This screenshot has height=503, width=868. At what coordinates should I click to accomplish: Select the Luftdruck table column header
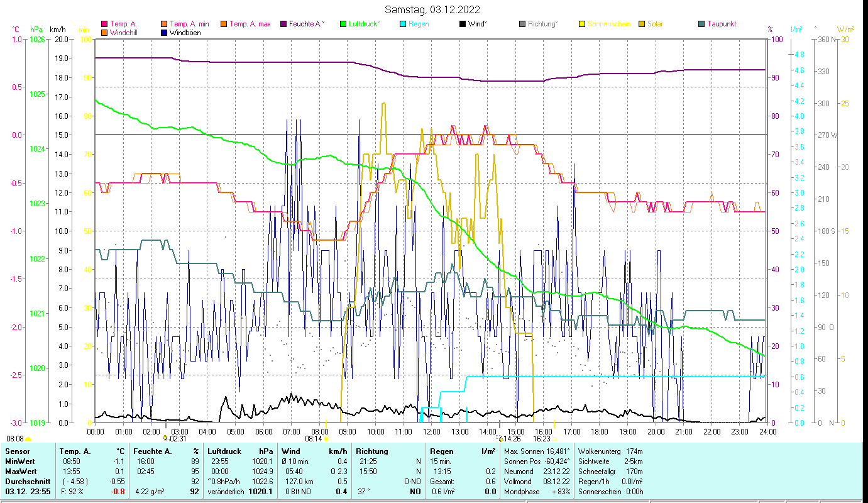(226, 451)
